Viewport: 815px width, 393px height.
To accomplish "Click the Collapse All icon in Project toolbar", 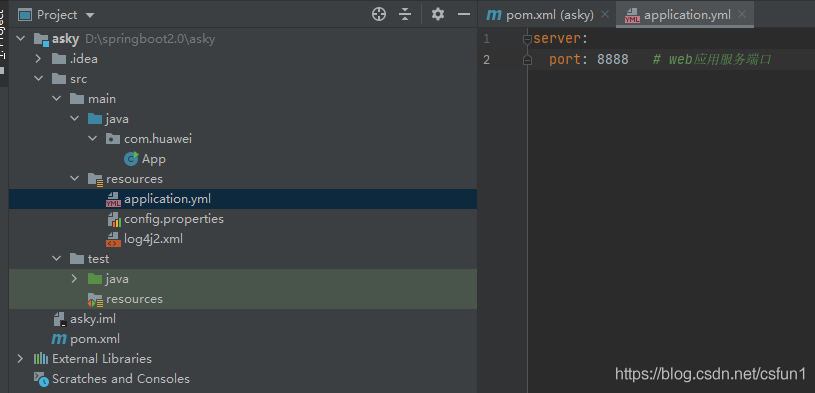I will pyautogui.click(x=405, y=15).
